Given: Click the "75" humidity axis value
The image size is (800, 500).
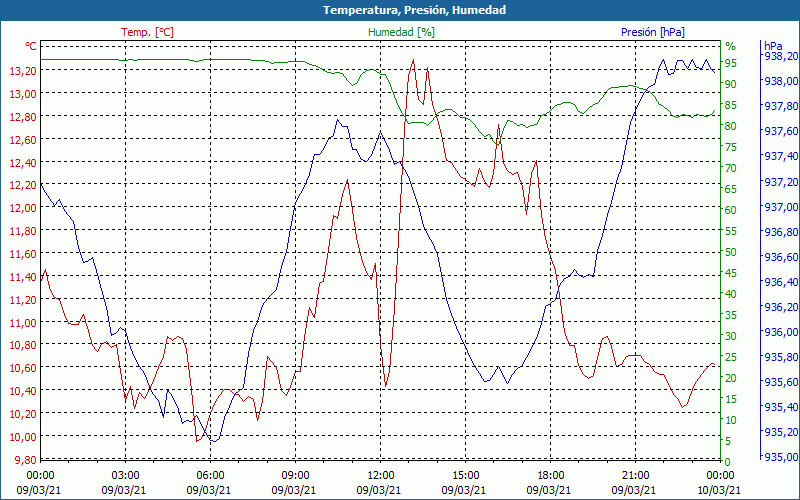Looking at the screenshot, I should tap(731, 147).
